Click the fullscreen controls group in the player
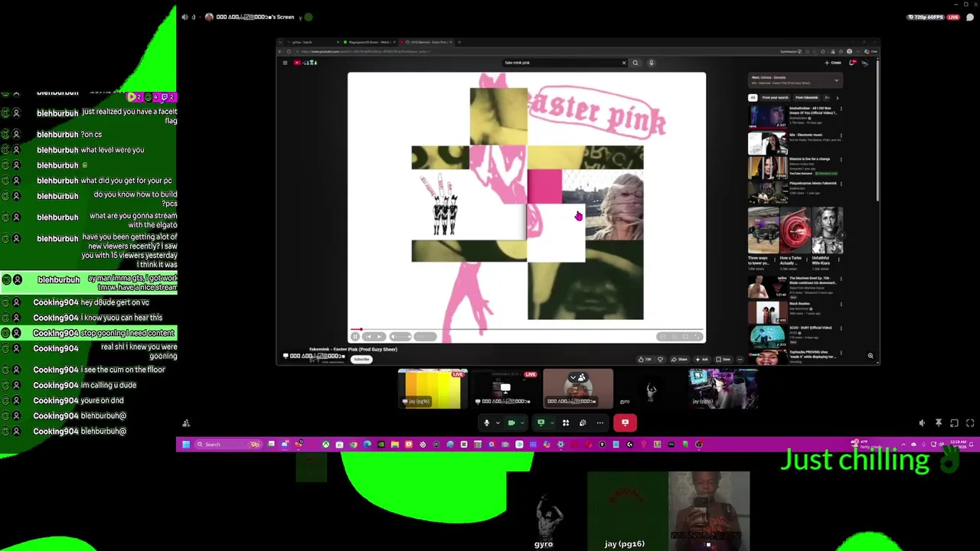Image resolution: width=980 pixels, height=551 pixels. coord(679,337)
